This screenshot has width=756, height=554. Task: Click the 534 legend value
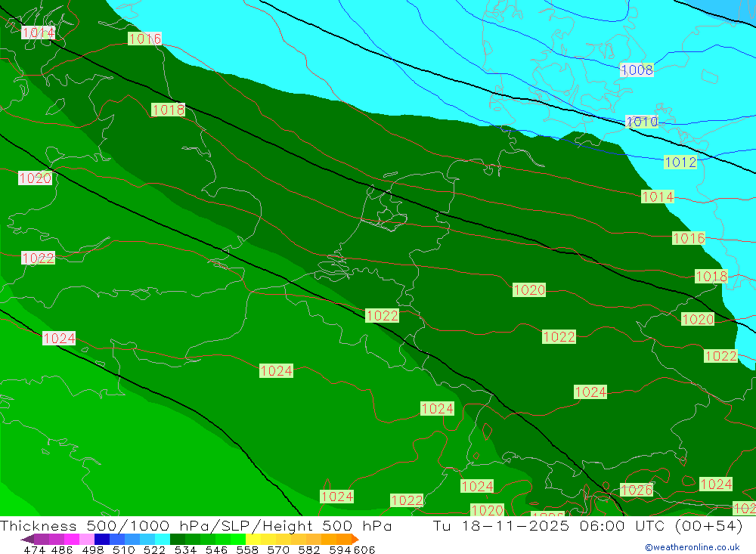coord(186,549)
